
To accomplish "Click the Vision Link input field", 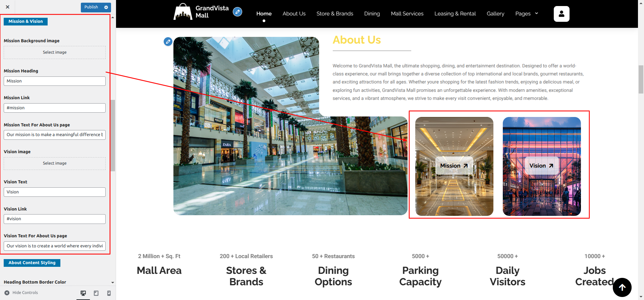I will pos(55,219).
